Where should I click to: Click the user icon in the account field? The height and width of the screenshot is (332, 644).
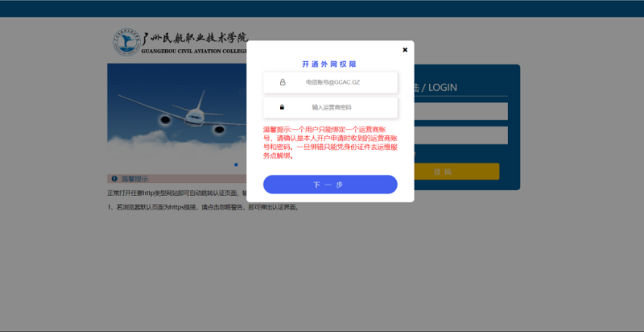click(x=283, y=82)
